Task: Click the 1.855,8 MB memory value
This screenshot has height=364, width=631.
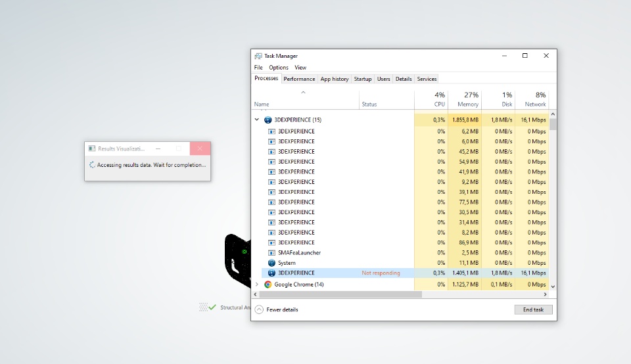Action: click(465, 120)
